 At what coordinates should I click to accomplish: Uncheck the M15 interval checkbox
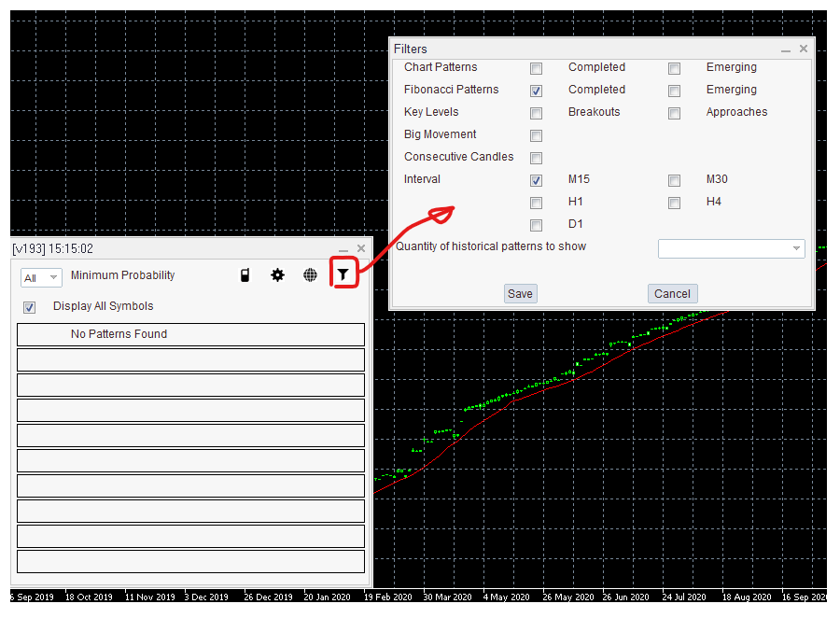click(537, 180)
